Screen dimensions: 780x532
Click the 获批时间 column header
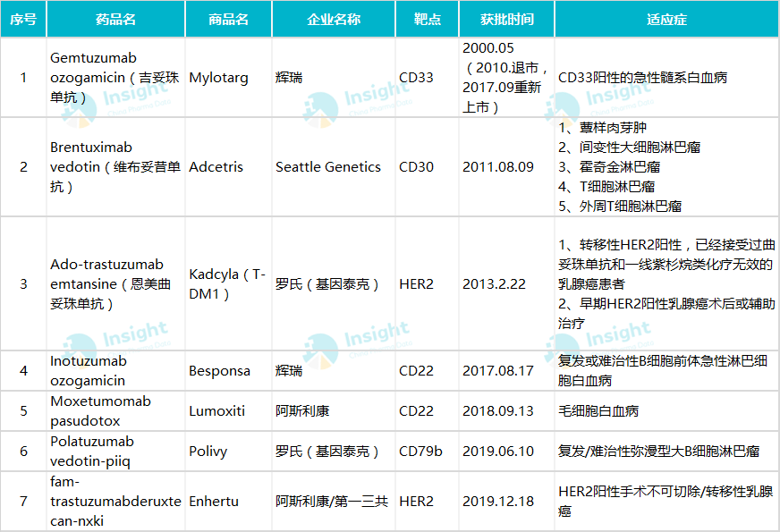click(506, 19)
